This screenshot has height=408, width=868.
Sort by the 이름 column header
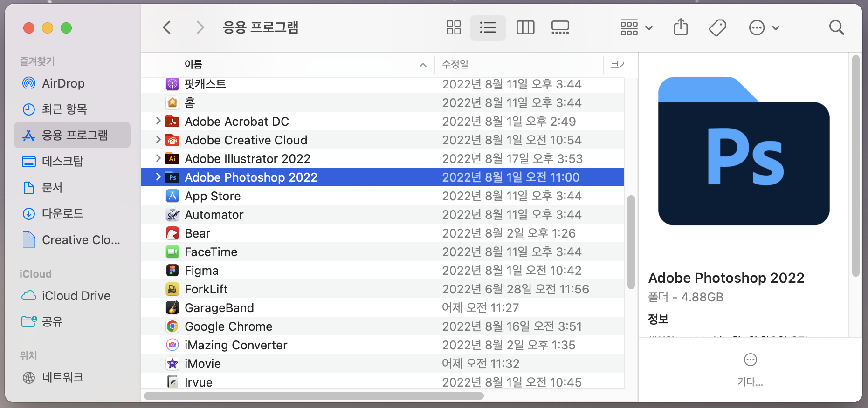(193, 64)
